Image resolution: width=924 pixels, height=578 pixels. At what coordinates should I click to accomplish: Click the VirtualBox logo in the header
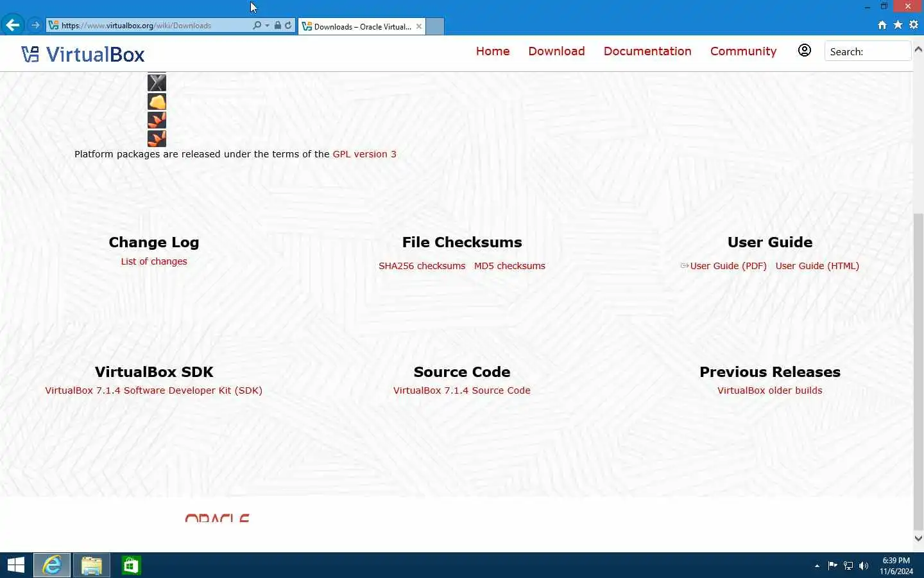tap(83, 54)
